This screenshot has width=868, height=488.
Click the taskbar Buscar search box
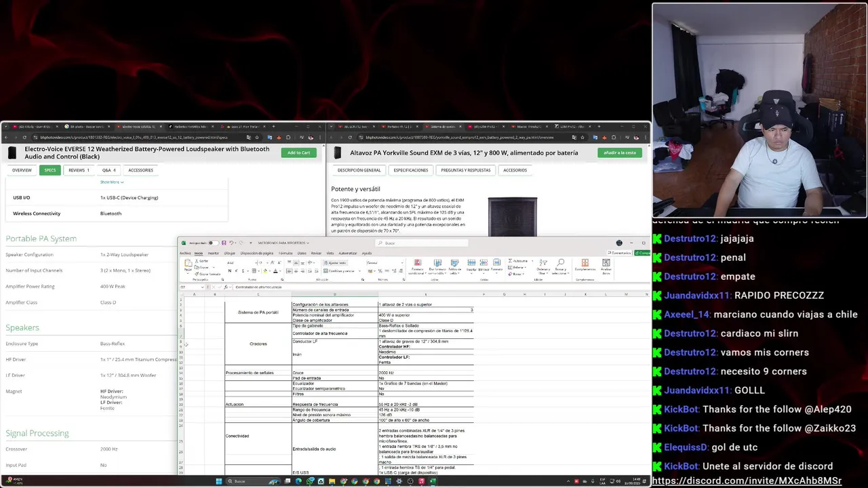click(x=253, y=481)
